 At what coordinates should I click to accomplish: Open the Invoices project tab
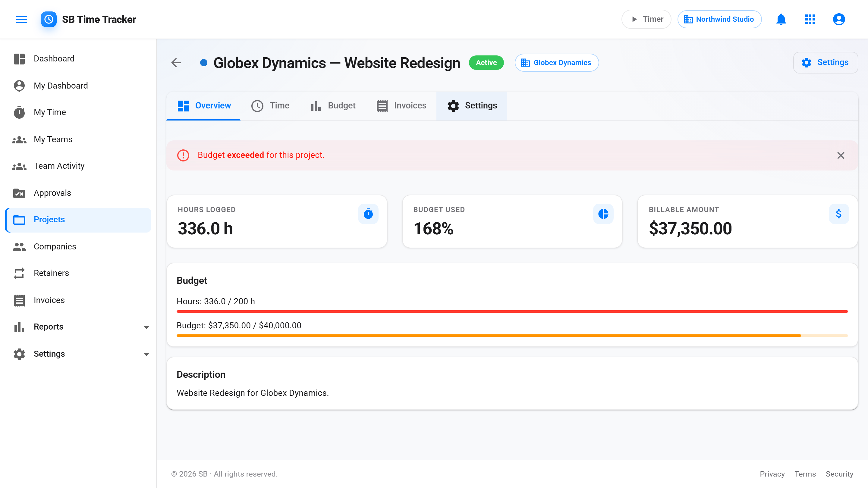(x=401, y=106)
